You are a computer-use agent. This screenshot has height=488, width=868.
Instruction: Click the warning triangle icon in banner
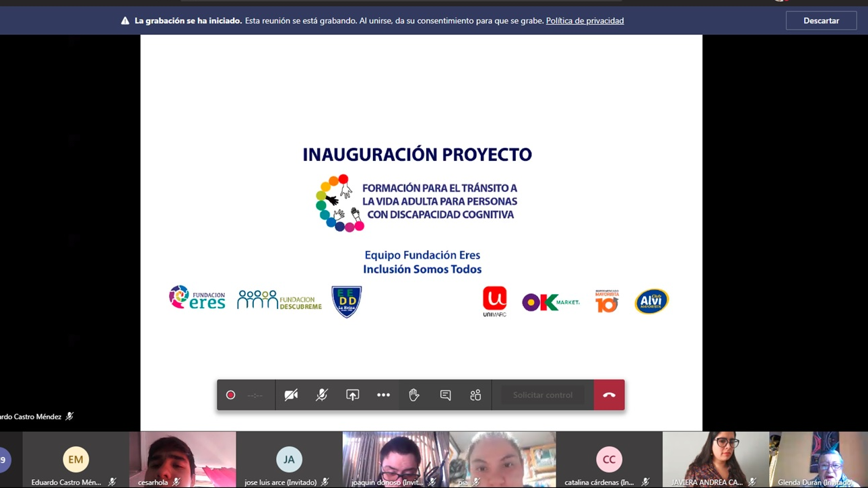125,21
